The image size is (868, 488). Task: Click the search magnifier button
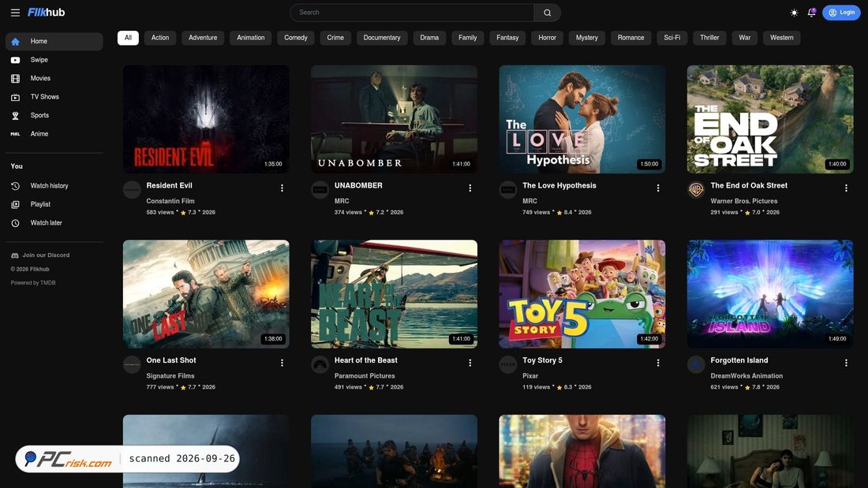click(547, 13)
